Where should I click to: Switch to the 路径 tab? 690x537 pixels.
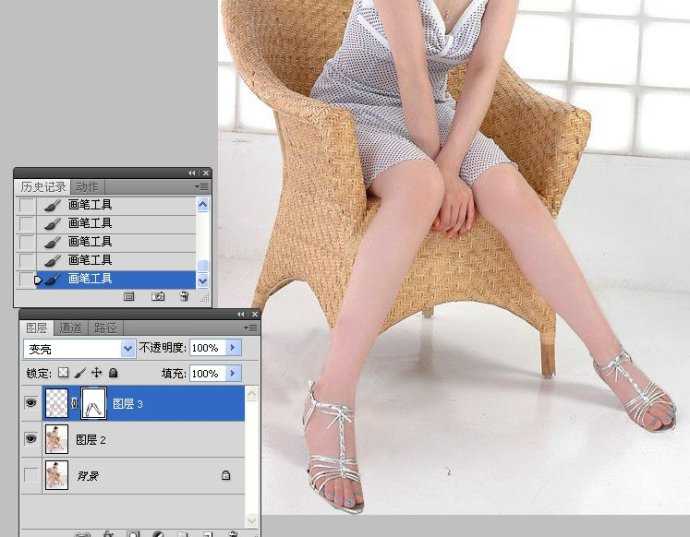106,328
